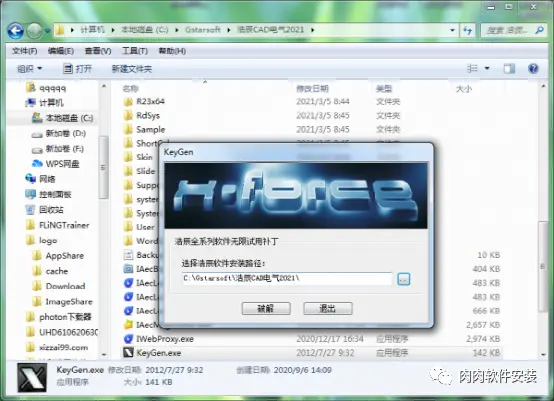Click the file list scroll down arrow
Viewport: 554px width, 401px height.
(543, 354)
